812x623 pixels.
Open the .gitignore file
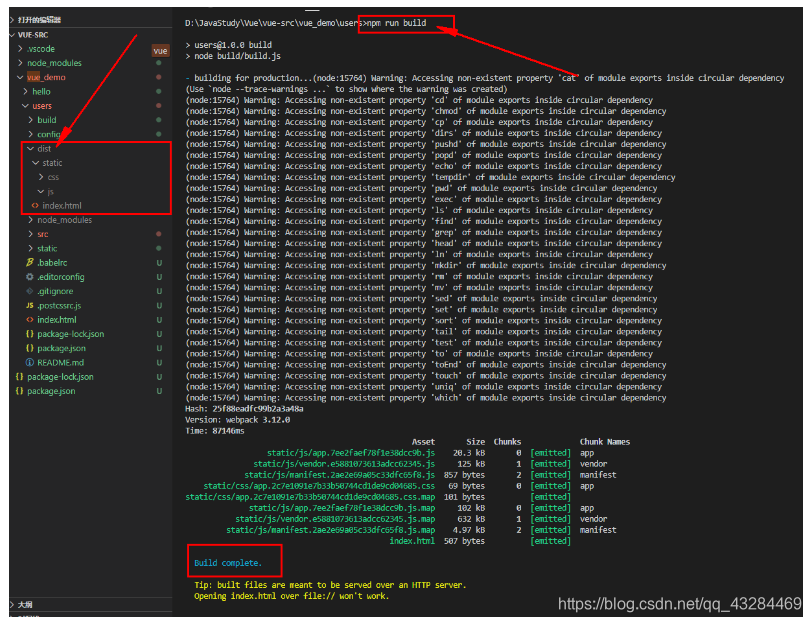point(55,291)
